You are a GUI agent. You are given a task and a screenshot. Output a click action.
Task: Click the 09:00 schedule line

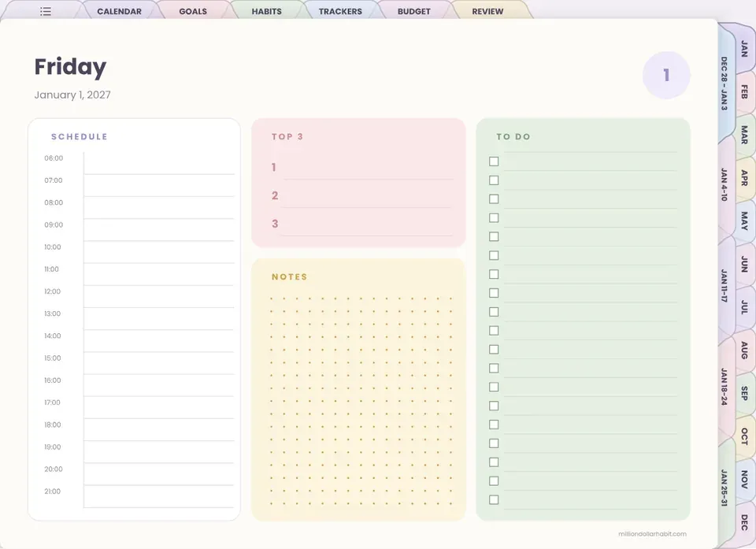pyautogui.click(x=159, y=230)
